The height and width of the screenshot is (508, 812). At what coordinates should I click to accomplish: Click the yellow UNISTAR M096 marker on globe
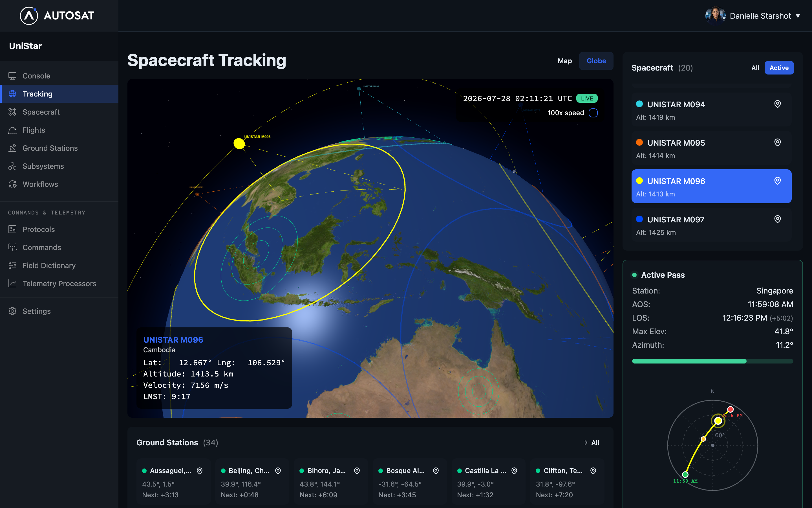click(x=239, y=143)
